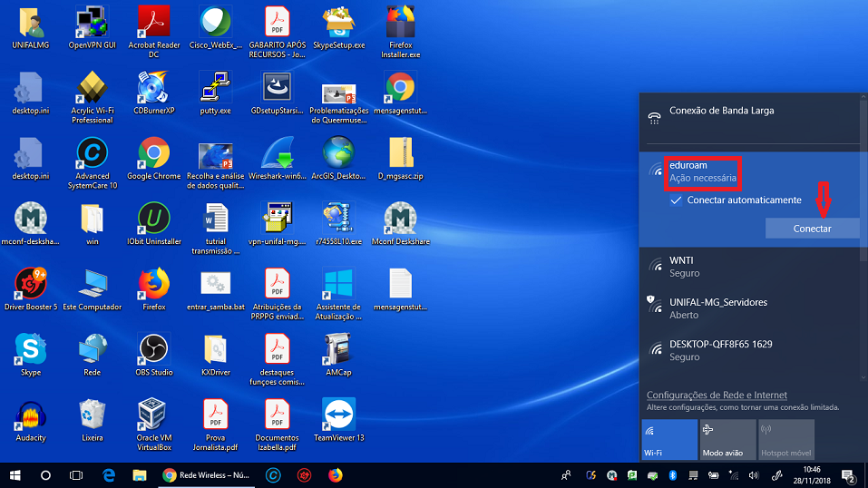Open the AMCap desktop icon
Image resolution: width=868 pixels, height=488 pixels.
(339, 355)
